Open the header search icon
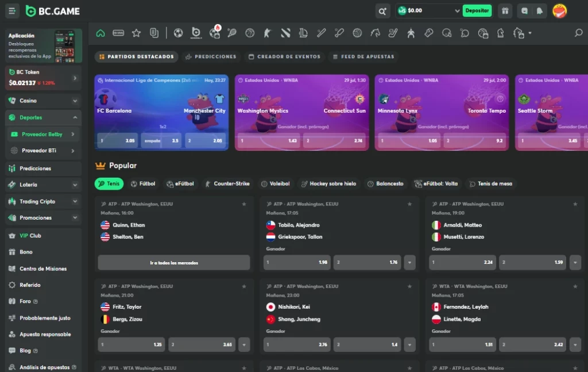 click(x=382, y=11)
